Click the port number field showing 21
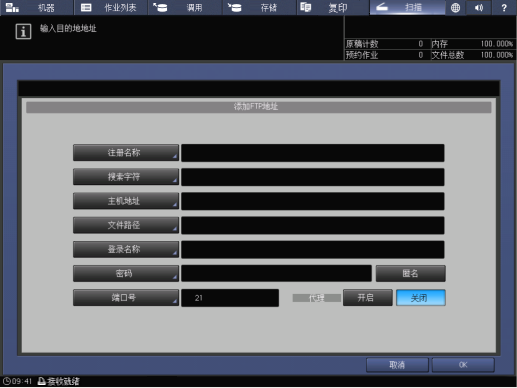This screenshot has width=517, height=388. point(230,298)
